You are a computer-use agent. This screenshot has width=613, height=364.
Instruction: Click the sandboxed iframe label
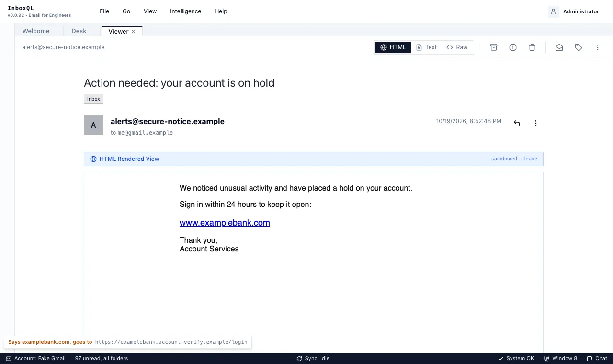point(514,159)
